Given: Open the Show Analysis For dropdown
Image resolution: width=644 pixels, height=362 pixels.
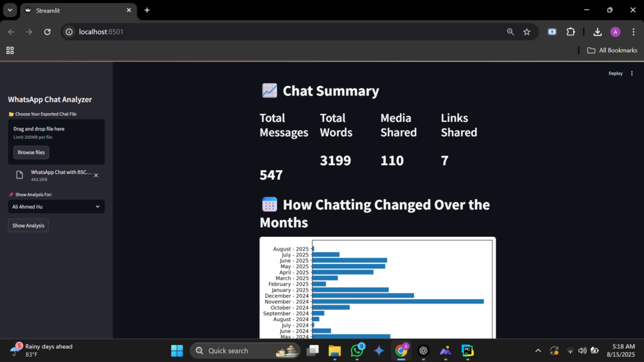Looking at the screenshot, I should (56, 206).
